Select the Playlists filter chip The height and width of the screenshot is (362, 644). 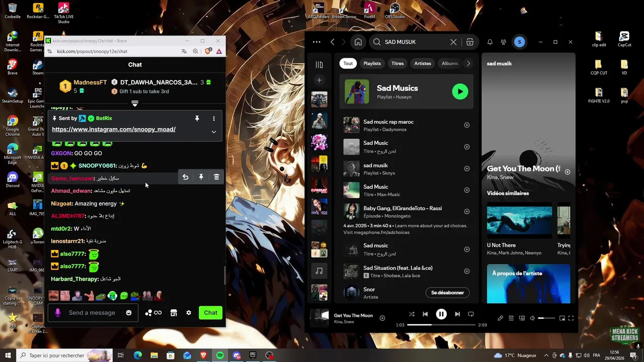[372, 63]
